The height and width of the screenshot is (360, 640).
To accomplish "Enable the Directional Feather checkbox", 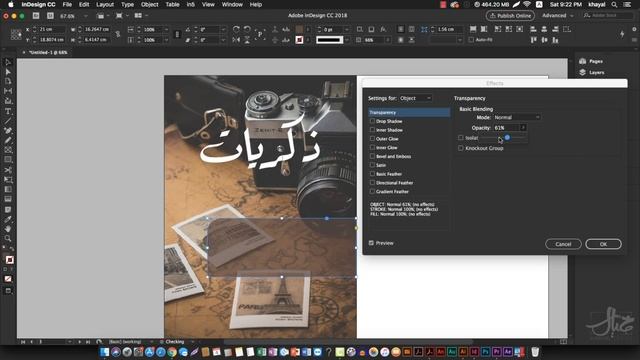I will [372, 182].
